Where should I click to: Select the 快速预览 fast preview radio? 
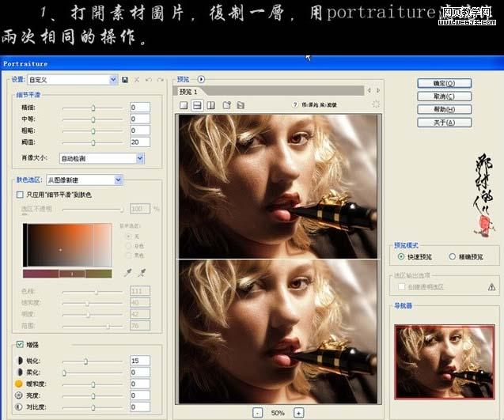click(x=401, y=256)
